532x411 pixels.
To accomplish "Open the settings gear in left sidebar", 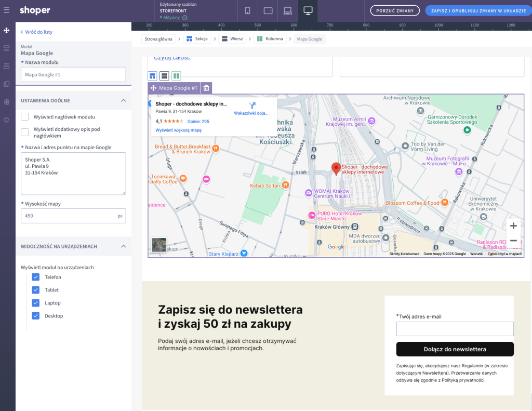I will [x=6, y=120].
